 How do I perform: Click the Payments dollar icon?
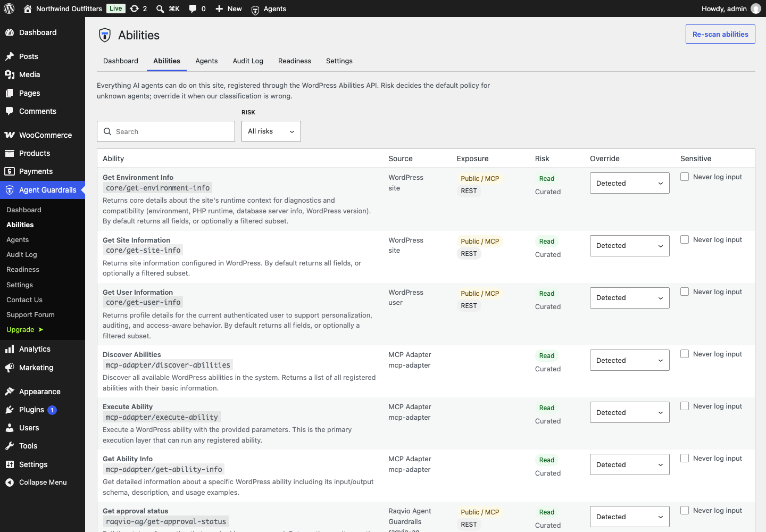click(10, 171)
